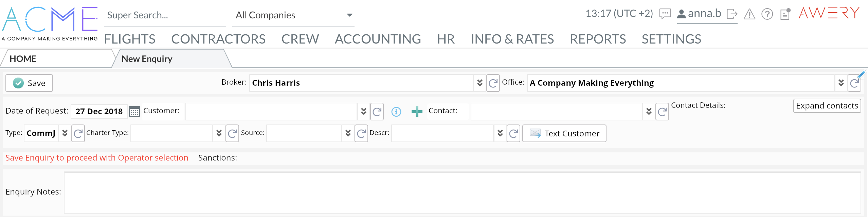Screen dimensions: 868x217
Task: Click the blue pencil edit icon
Action: [x=862, y=74]
